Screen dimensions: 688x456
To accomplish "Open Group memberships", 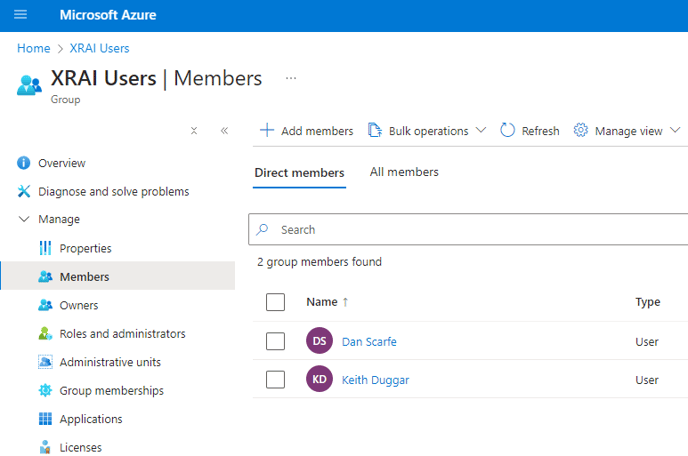I will [x=111, y=391].
